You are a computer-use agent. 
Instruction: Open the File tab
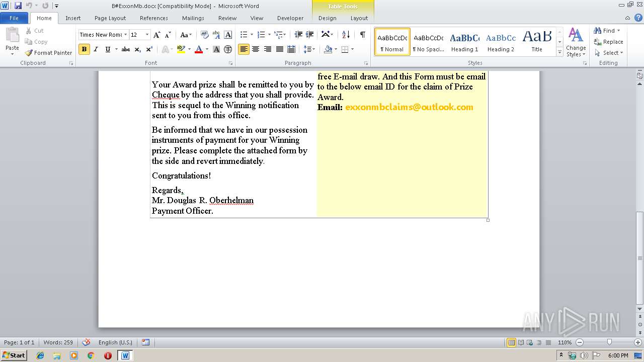[x=14, y=18]
